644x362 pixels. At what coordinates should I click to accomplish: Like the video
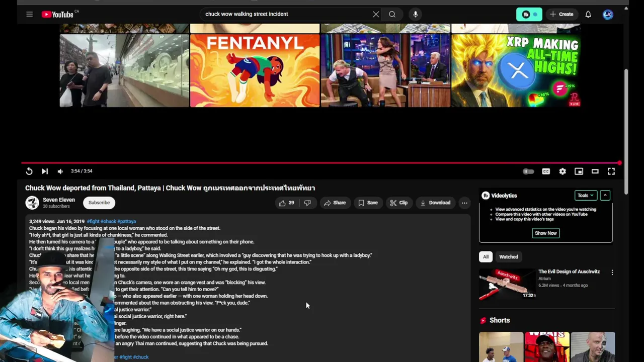(x=287, y=203)
